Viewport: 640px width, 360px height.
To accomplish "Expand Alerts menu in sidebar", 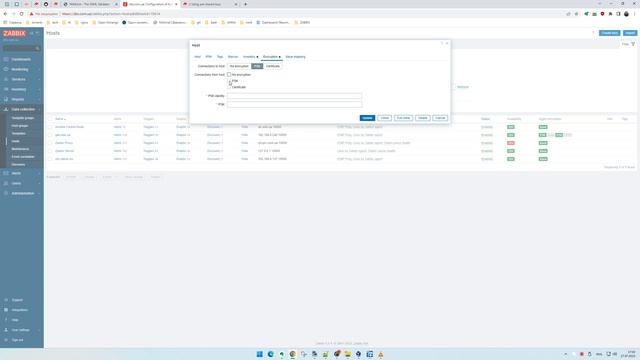I will pyautogui.click(x=21, y=173).
